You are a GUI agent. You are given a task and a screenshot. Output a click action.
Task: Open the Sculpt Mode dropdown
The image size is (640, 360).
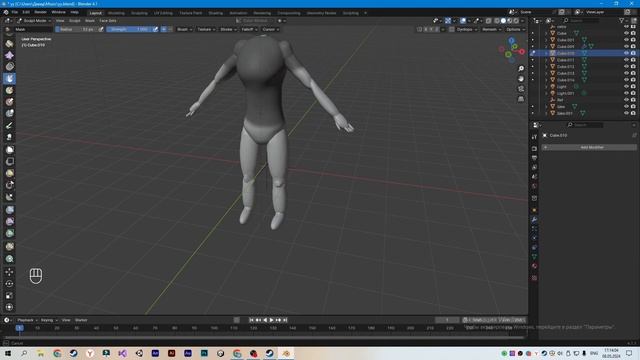click(33, 20)
